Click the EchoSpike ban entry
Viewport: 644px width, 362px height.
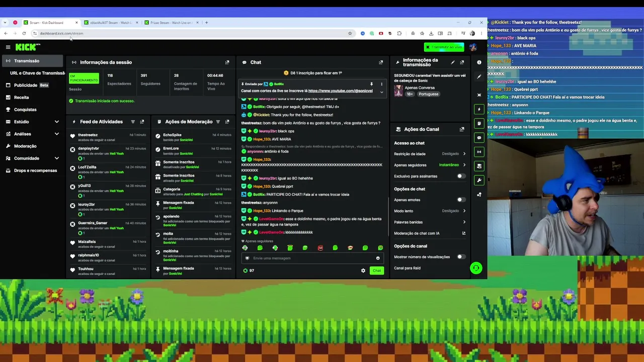point(194,137)
